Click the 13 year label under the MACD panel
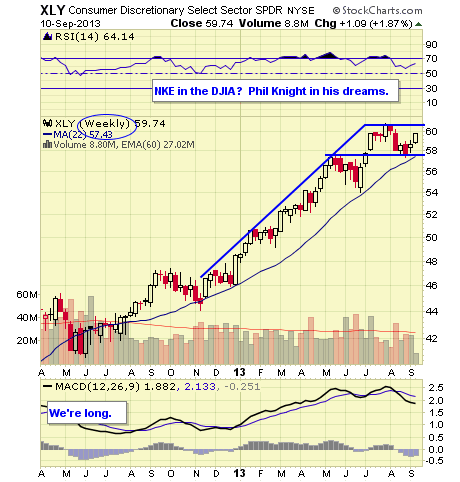 point(239,473)
